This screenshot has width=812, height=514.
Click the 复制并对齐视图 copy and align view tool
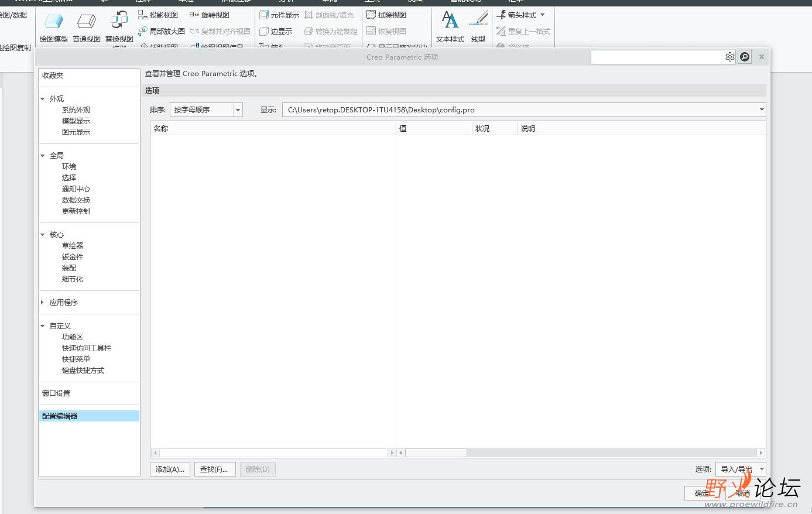click(220, 31)
